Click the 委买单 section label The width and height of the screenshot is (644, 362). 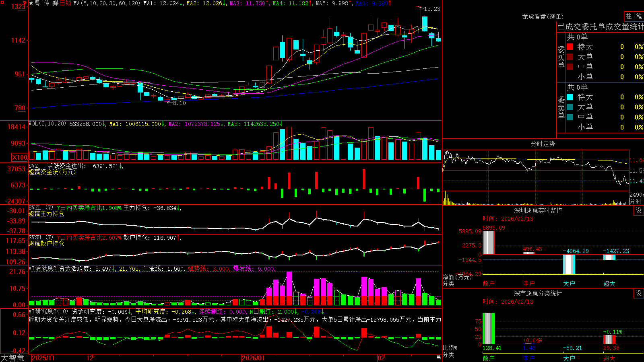point(561,57)
